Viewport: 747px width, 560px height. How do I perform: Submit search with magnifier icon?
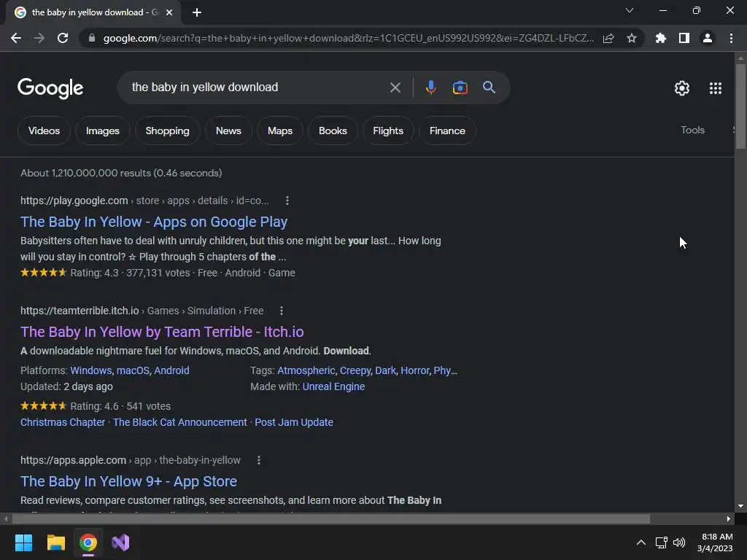(x=489, y=87)
